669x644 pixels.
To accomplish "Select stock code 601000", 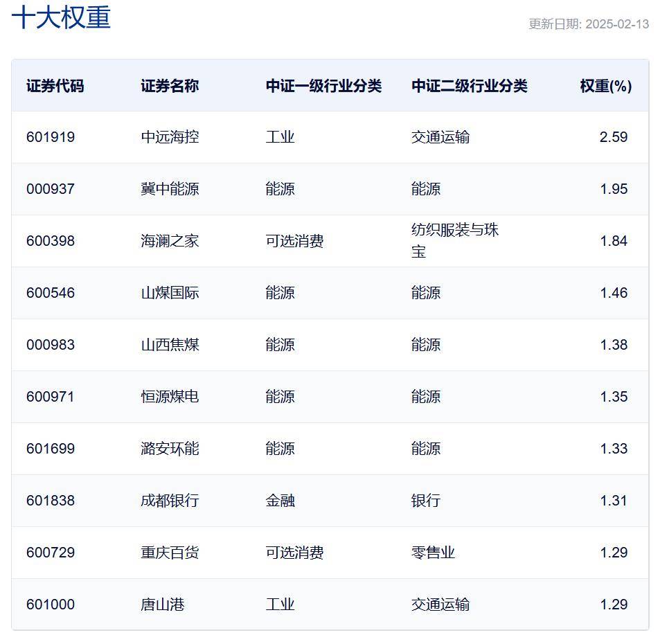I will tap(51, 605).
